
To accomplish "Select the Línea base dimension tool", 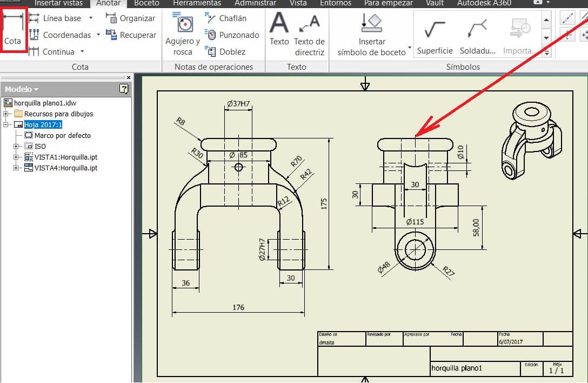I will point(55,18).
